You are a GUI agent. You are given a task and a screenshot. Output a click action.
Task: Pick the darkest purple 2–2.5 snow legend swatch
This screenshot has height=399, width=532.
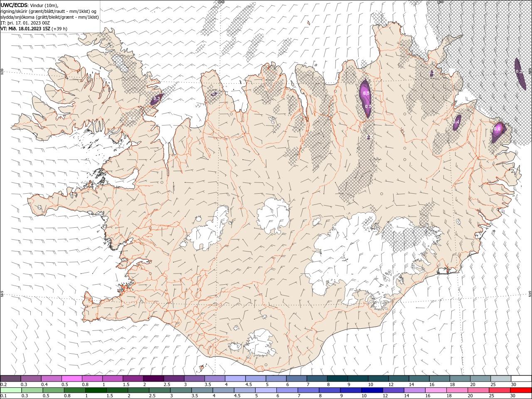153,378
